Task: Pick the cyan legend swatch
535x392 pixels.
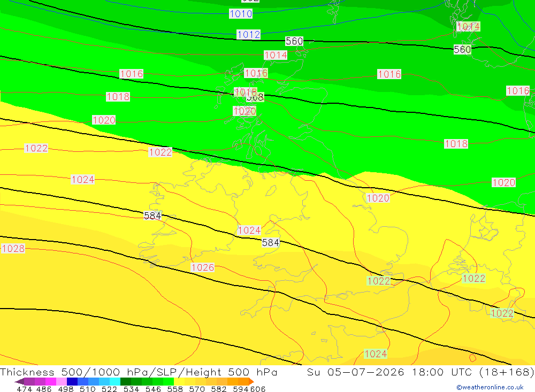Action: (115, 381)
